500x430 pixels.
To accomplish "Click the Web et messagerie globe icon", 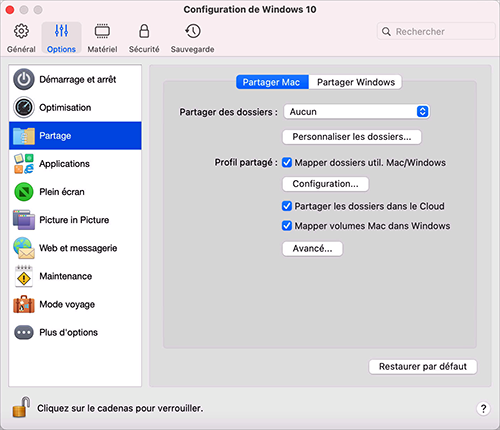I will [x=24, y=248].
